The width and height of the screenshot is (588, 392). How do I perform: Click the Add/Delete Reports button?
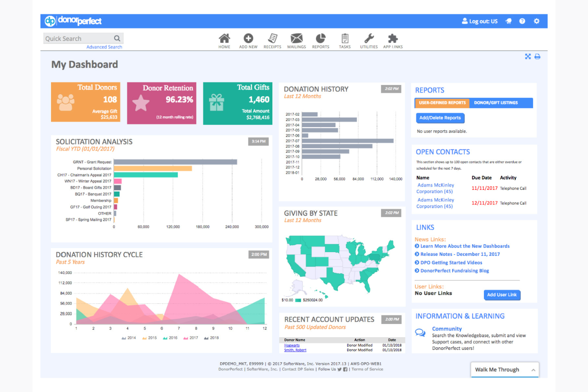pos(440,118)
